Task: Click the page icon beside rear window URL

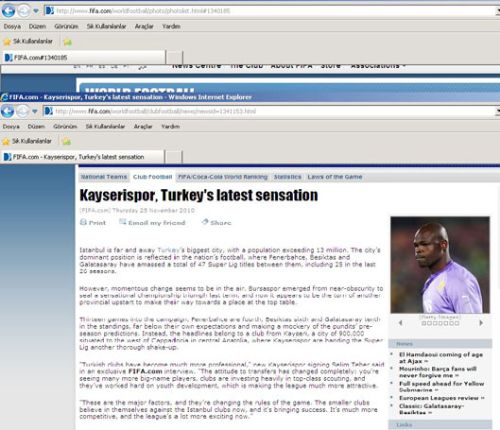Action: [x=49, y=11]
